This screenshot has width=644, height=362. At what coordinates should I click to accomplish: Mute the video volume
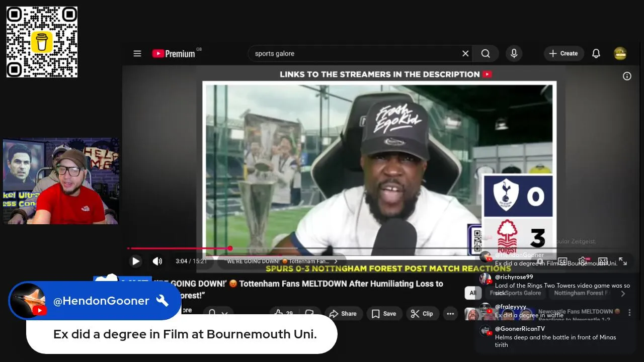[x=157, y=261]
